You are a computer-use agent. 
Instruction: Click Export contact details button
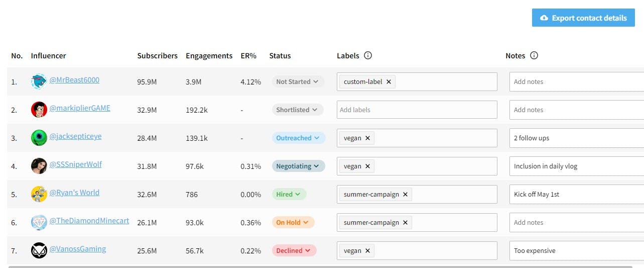583,18
